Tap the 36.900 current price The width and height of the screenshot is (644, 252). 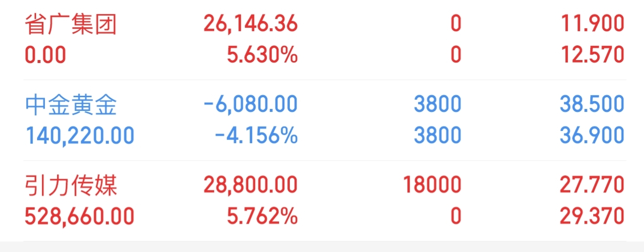point(592,136)
